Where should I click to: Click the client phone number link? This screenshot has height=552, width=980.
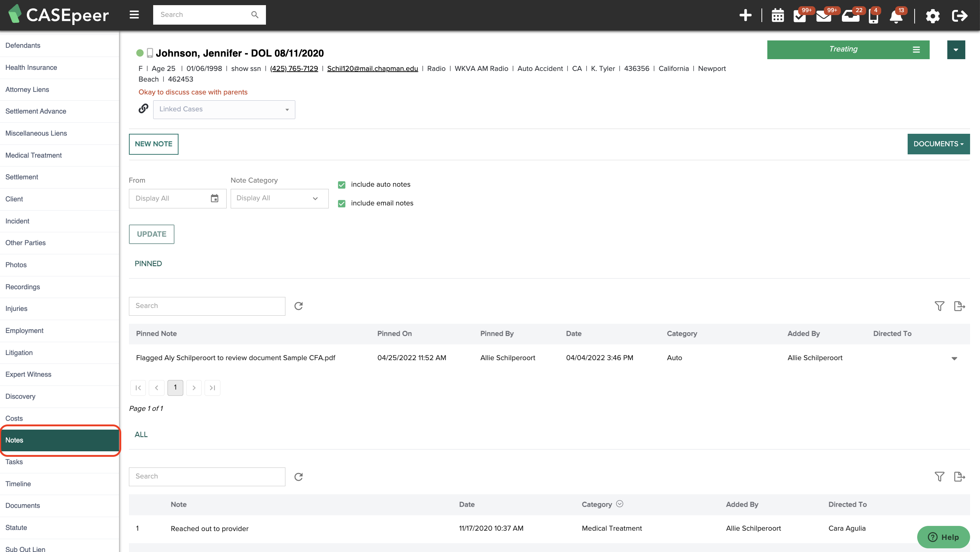294,68
